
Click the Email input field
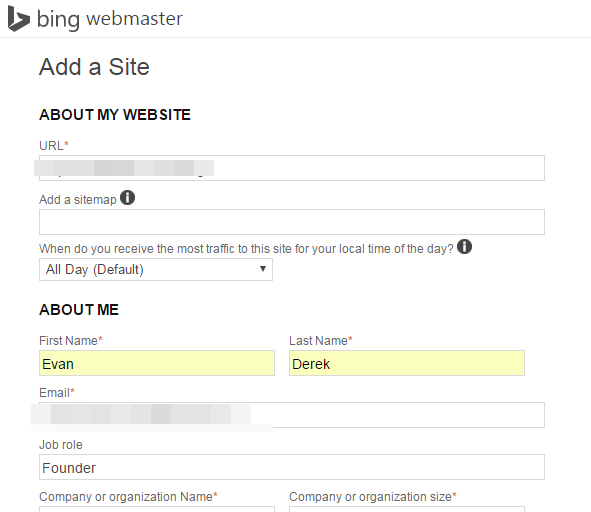coord(292,415)
